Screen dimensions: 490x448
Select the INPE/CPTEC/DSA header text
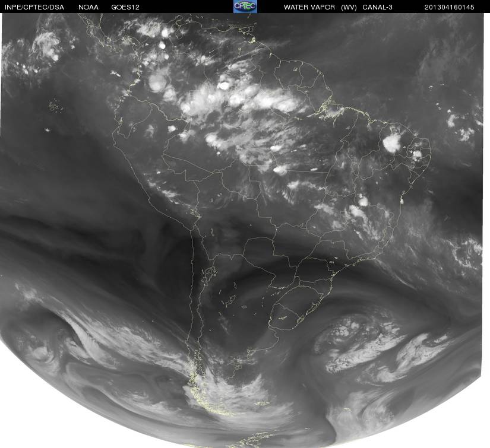click(x=34, y=7)
